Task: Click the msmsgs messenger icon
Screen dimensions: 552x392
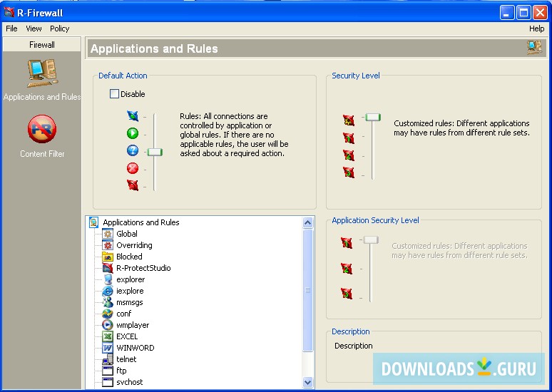Action: (x=108, y=302)
